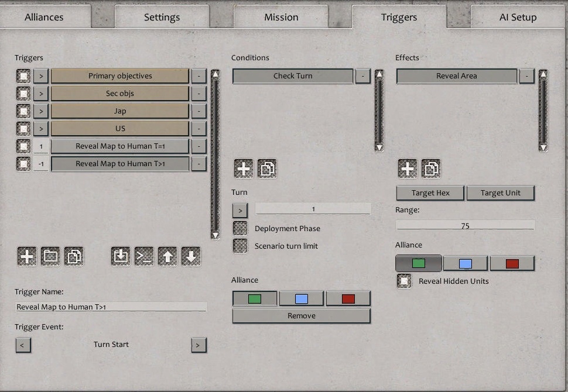Toggle checkbox for Reveal Map to Human T>1
This screenshot has width=568, height=392.
coord(23,164)
